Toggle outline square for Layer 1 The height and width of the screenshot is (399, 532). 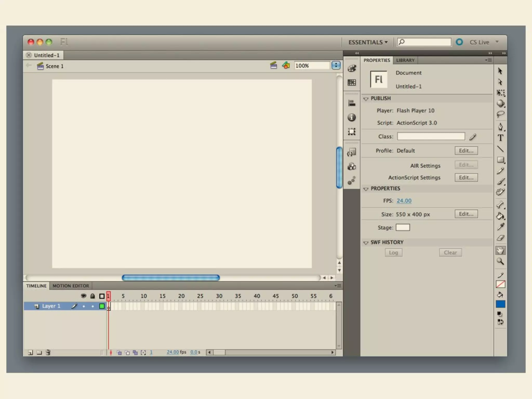point(102,306)
